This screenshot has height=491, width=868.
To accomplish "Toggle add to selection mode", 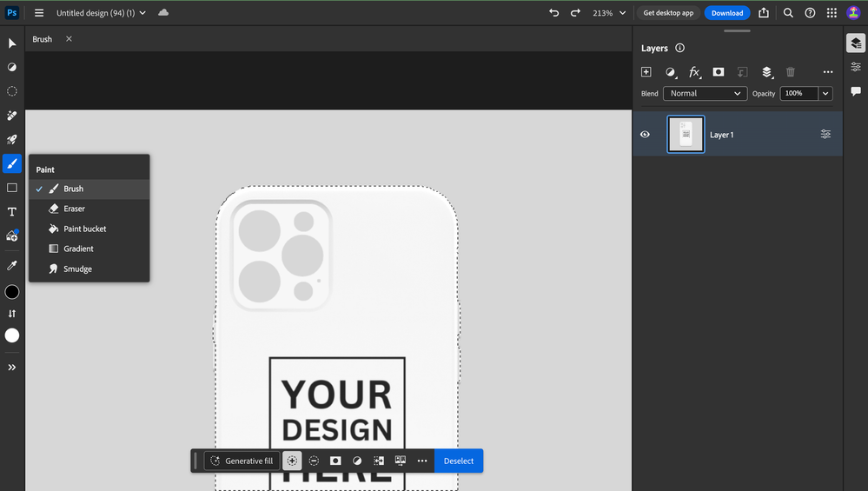I will pyautogui.click(x=292, y=461).
